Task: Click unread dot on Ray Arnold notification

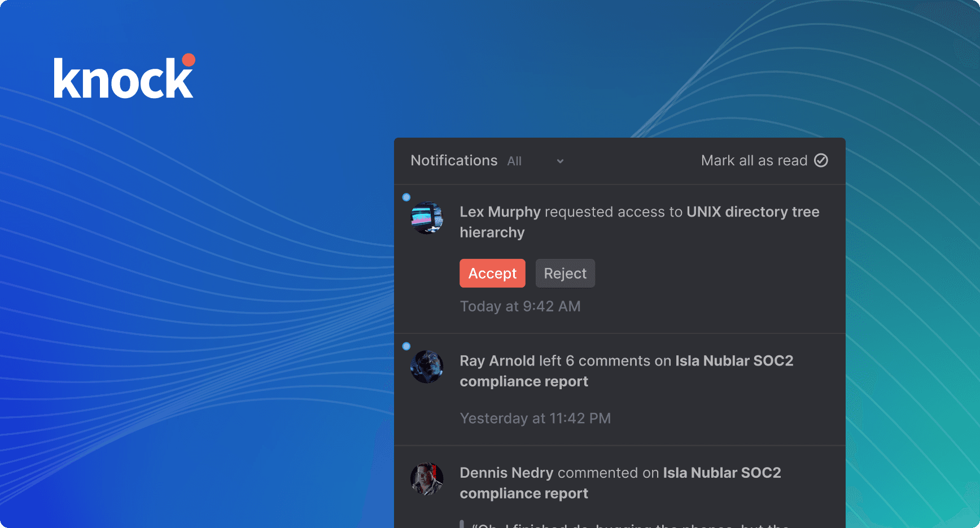Action: (x=406, y=346)
